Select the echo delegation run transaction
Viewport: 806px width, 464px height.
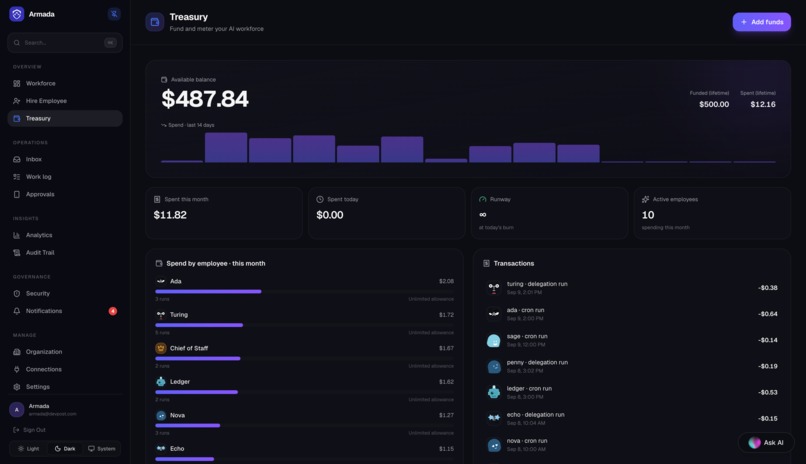(x=632, y=418)
